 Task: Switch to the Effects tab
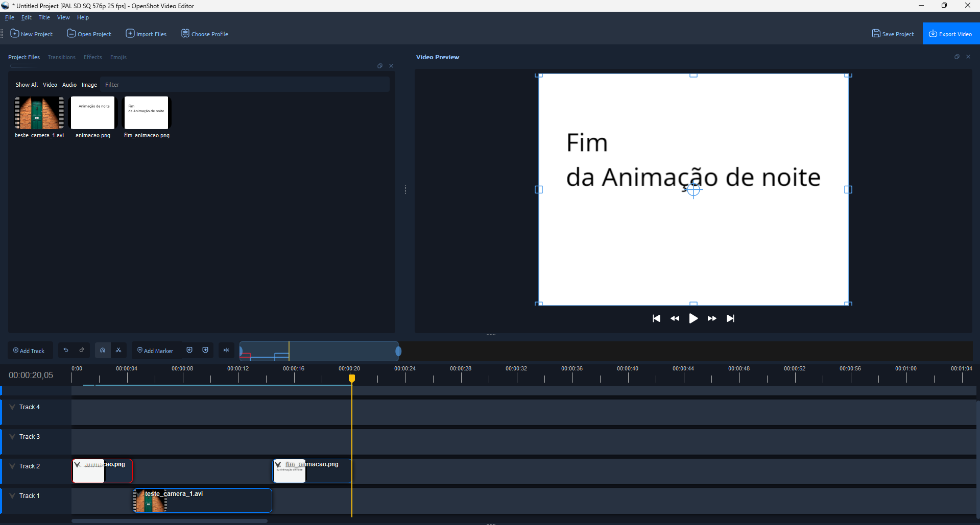(x=93, y=57)
